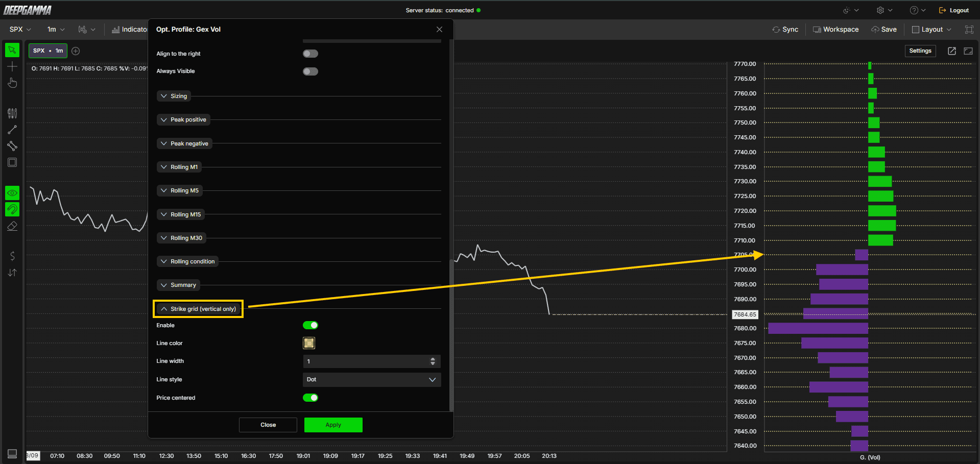This screenshot has height=464, width=980.
Task: Open the SPX symbol dropdown
Action: pos(20,30)
